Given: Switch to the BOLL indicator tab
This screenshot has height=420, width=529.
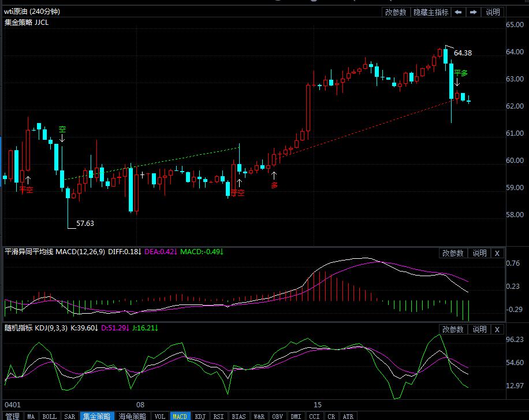Looking at the screenshot, I should point(50,416).
